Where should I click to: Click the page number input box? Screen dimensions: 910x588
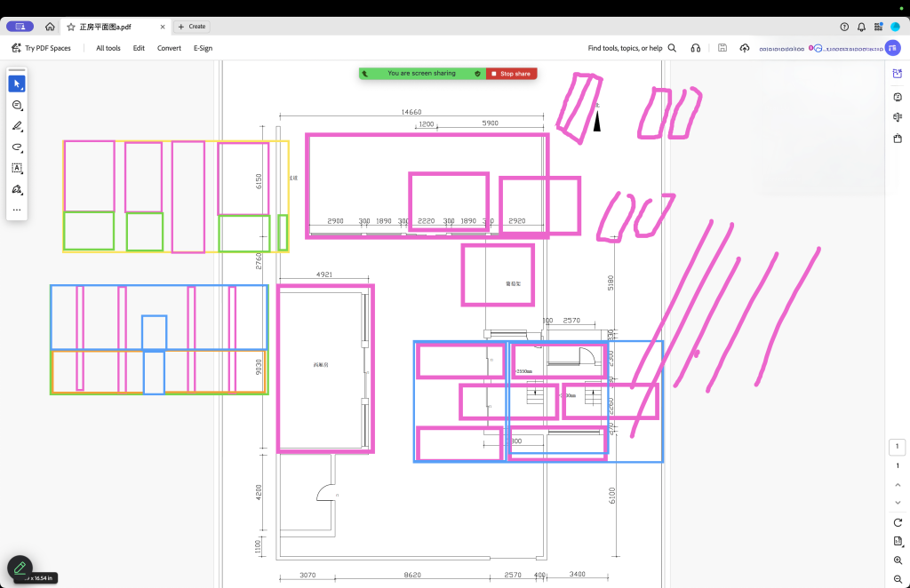[898, 447]
